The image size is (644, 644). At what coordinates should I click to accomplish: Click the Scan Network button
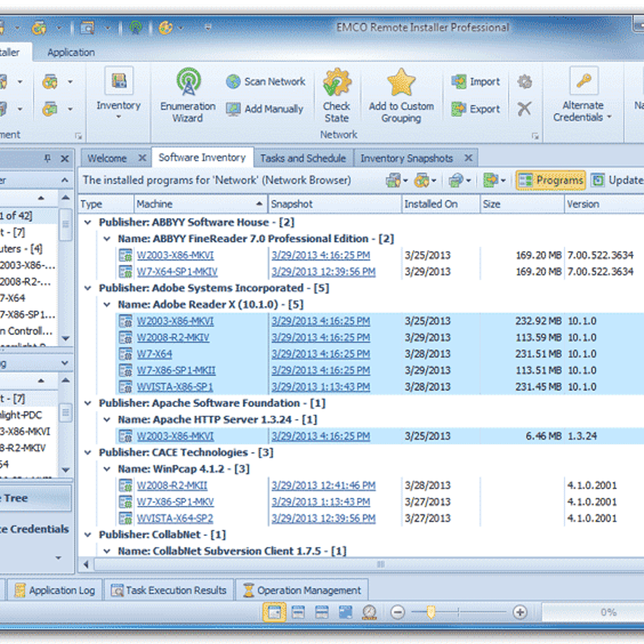(266, 82)
